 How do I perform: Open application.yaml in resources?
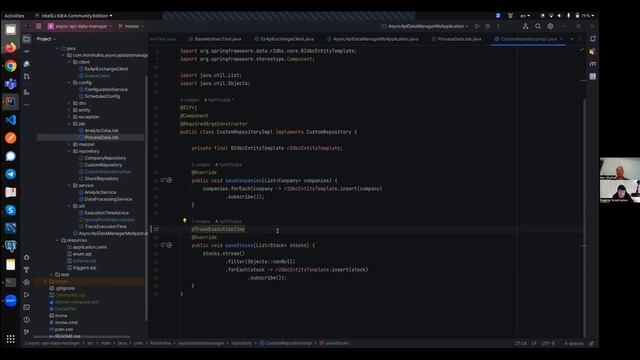(x=89, y=247)
